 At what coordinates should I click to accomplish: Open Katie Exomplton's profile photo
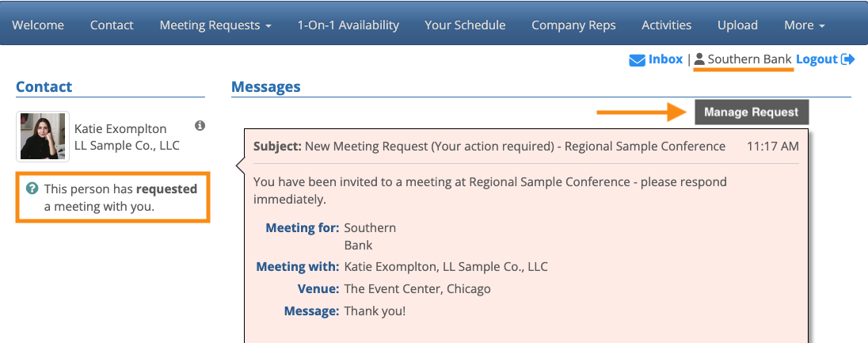(43, 137)
